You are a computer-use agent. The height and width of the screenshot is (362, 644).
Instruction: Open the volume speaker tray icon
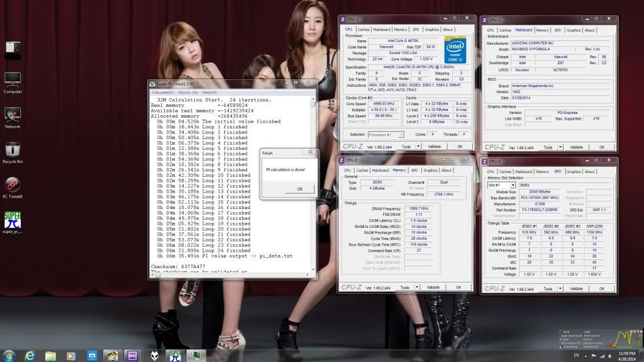click(x=610, y=356)
